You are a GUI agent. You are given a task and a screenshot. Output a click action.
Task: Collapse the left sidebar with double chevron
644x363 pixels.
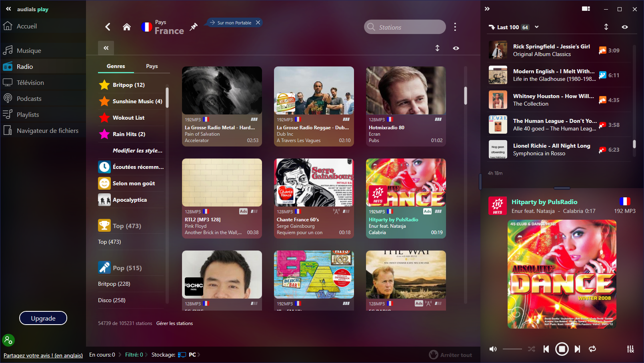point(8,9)
